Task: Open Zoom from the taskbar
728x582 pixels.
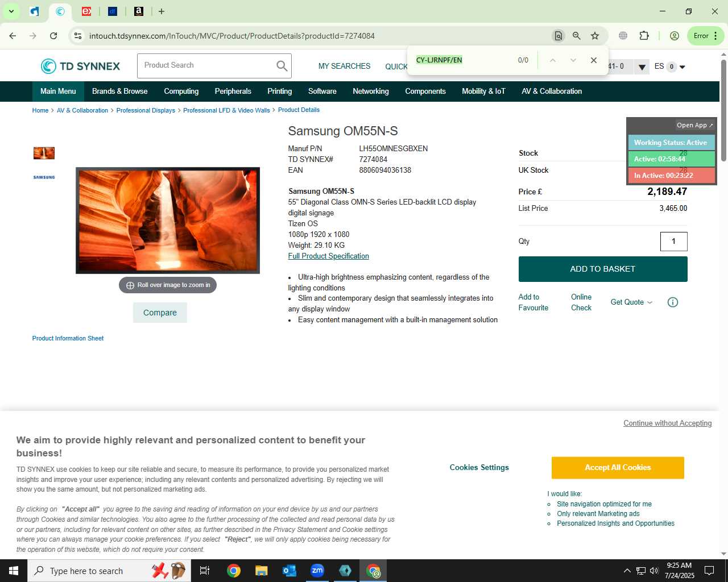Action: [317, 571]
